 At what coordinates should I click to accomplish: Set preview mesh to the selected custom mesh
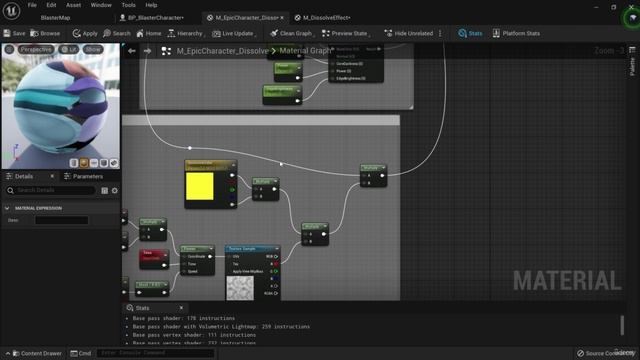pyautogui.click(x=114, y=163)
